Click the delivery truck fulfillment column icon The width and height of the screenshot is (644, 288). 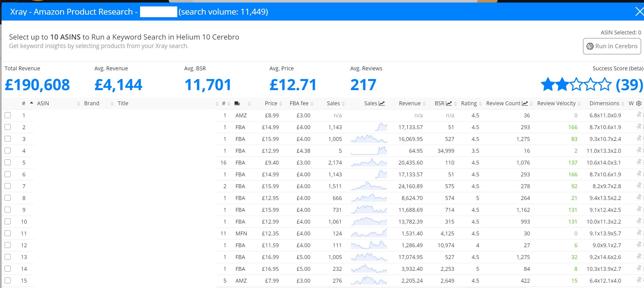click(x=237, y=103)
